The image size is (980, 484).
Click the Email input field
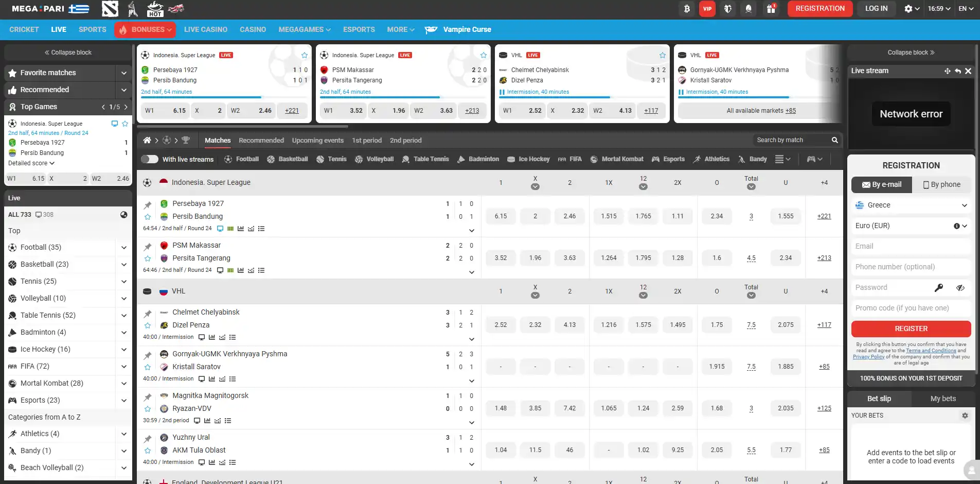(x=911, y=247)
